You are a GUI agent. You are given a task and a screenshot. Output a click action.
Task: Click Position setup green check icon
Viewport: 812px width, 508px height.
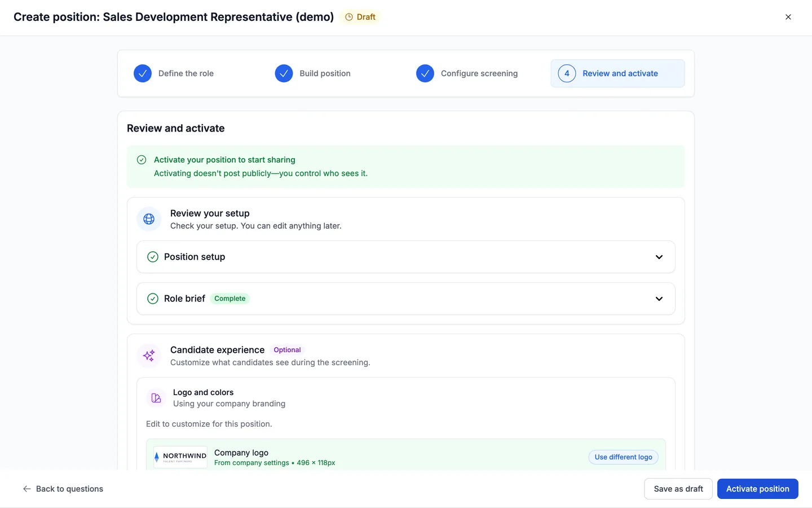pos(153,257)
